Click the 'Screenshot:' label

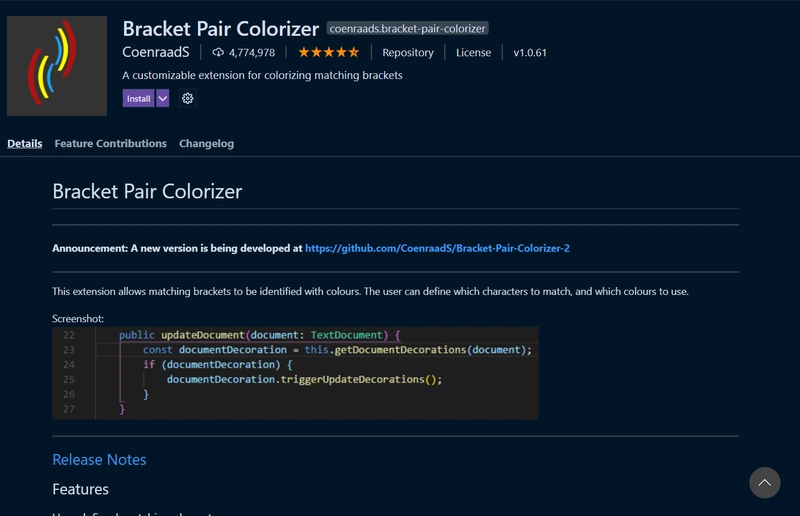pos(78,318)
